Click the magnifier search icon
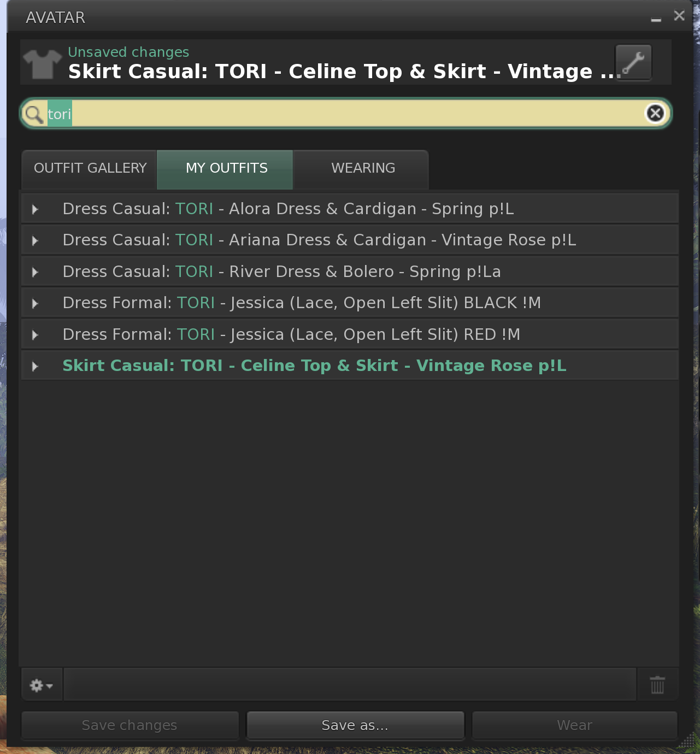Viewport: 700px width, 754px height. [x=34, y=114]
